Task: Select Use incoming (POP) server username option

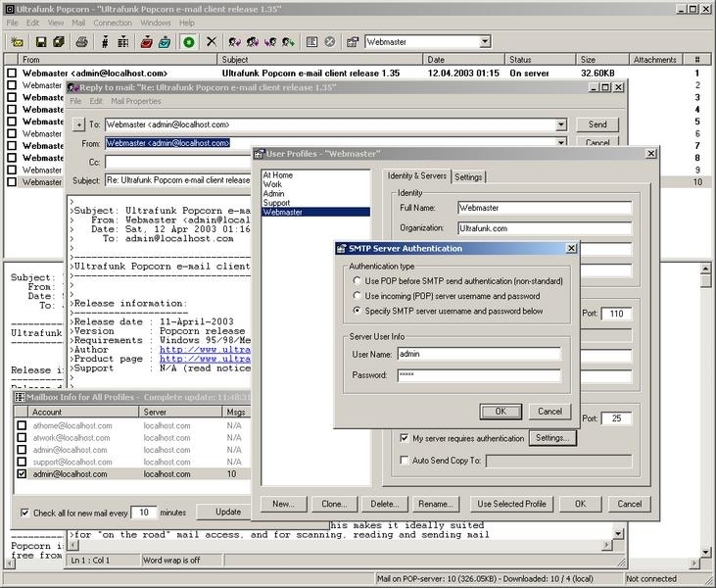Action: tap(358, 296)
